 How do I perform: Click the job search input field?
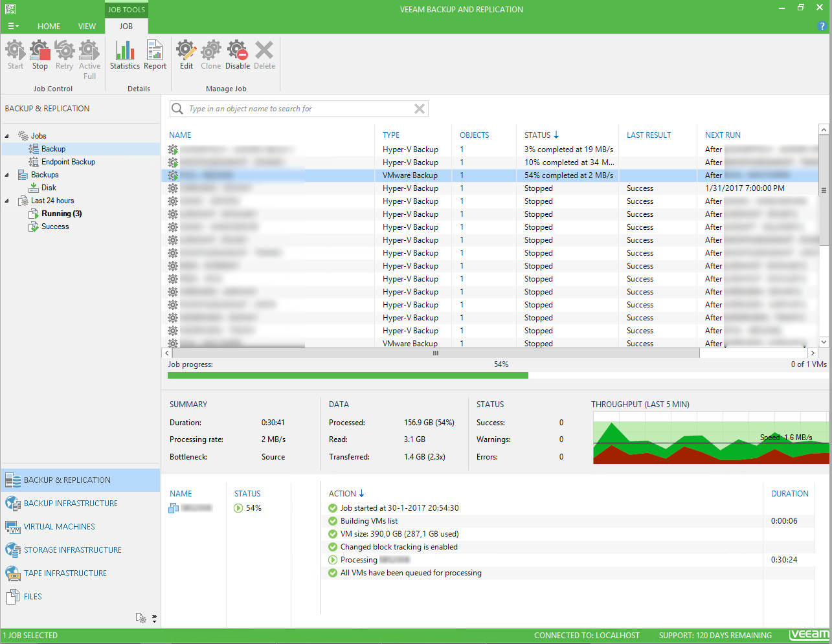[x=298, y=109]
